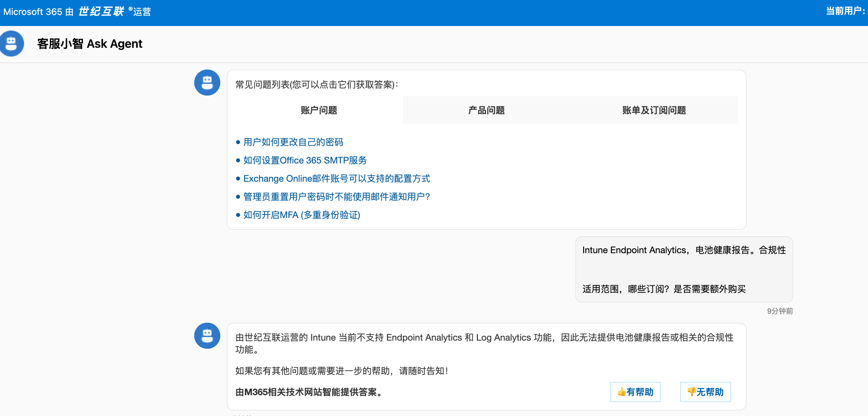Open link 用户如何更改自己的密码
This screenshot has height=416, width=868.
(x=293, y=142)
